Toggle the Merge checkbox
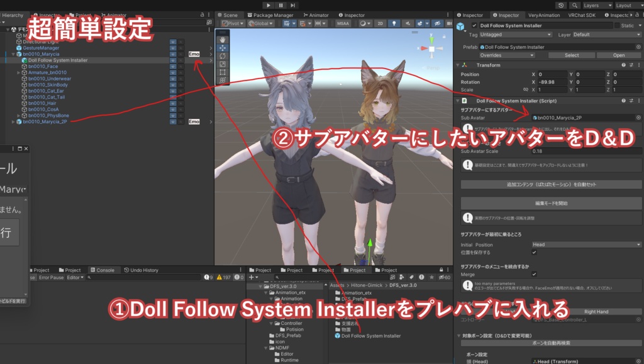Screen dimensions: 644x364 (x=534, y=274)
